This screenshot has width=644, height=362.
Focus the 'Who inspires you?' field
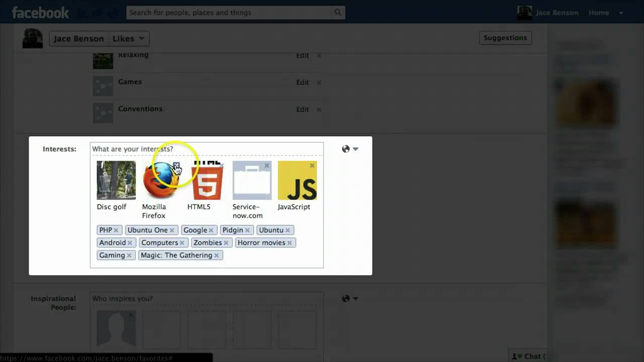coord(206,299)
